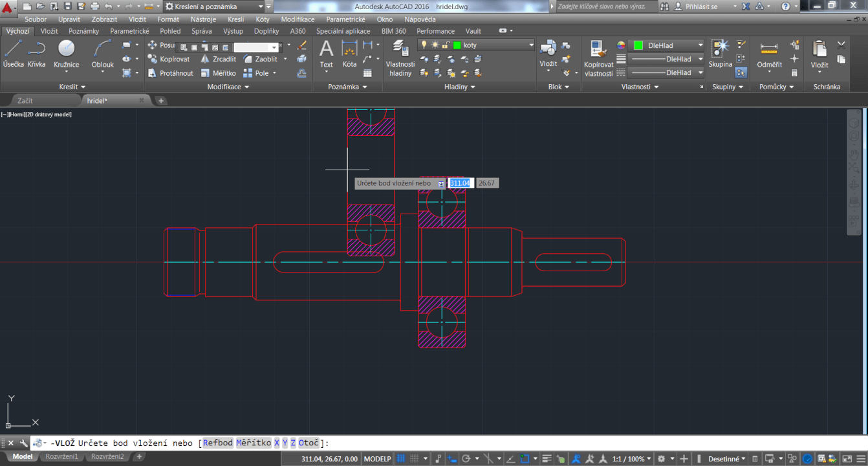Screen dimensions: 868x466
Task: Toggle polar tracking in status bar
Action: point(466,459)
